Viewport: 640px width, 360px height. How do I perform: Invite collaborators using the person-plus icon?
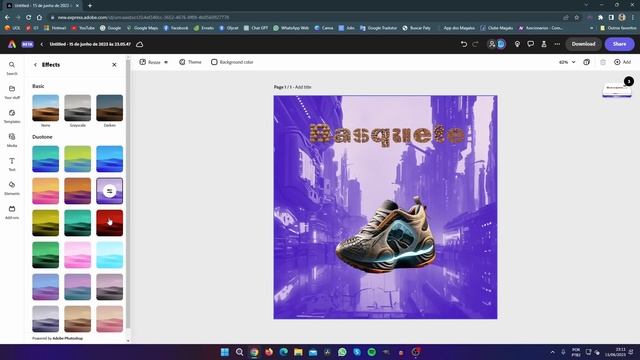492,44
